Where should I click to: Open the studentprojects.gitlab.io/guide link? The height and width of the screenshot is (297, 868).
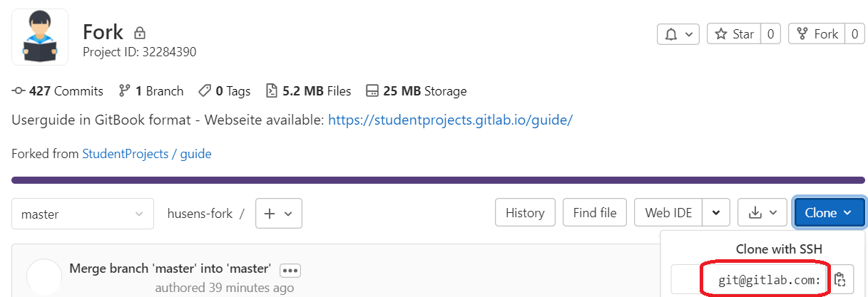click(450, 120)
